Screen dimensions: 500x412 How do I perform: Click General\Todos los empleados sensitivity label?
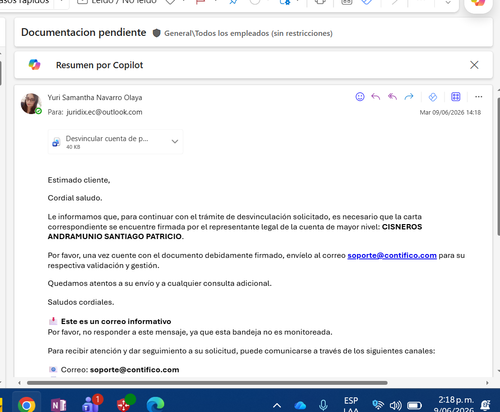pyautogui.click(x=248, y=33)
